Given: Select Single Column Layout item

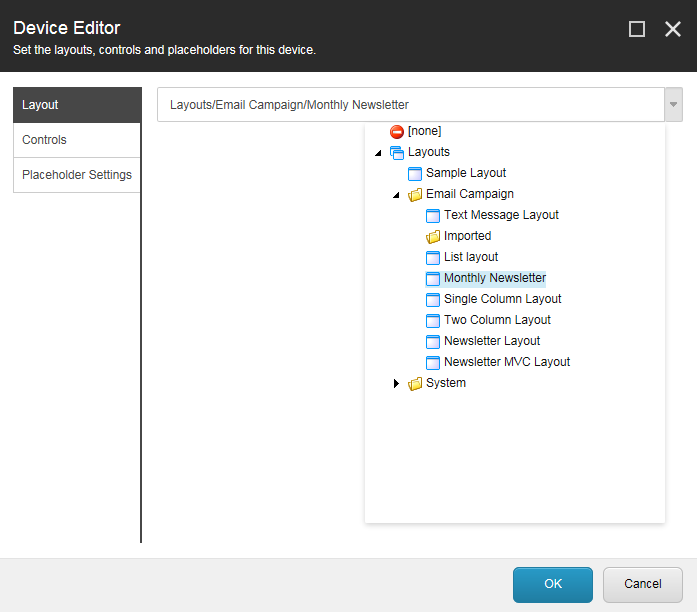Looking at the screenshot, I should click(x=502, y=299).
